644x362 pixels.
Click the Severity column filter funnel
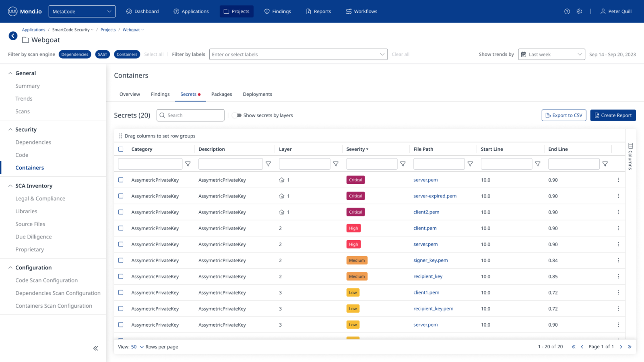(x=403, y=164)
